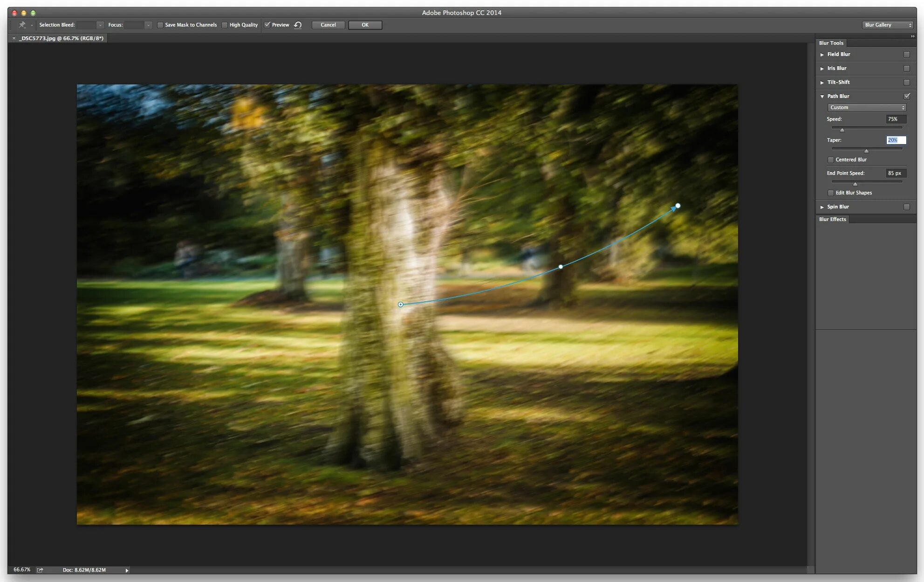
Task: Click the Save Mask to Channels icon
Action: pos(159,25)
